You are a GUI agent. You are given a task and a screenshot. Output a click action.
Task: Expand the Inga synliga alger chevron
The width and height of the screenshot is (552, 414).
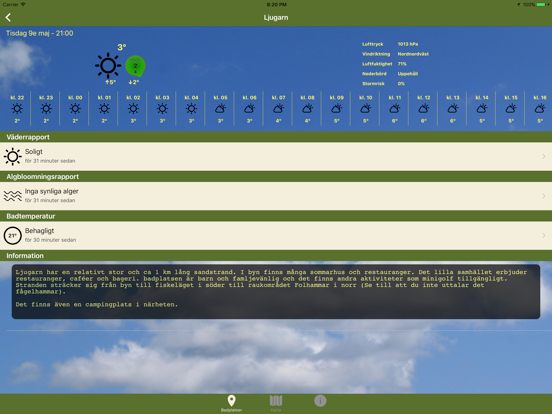[x=544, y=196]
